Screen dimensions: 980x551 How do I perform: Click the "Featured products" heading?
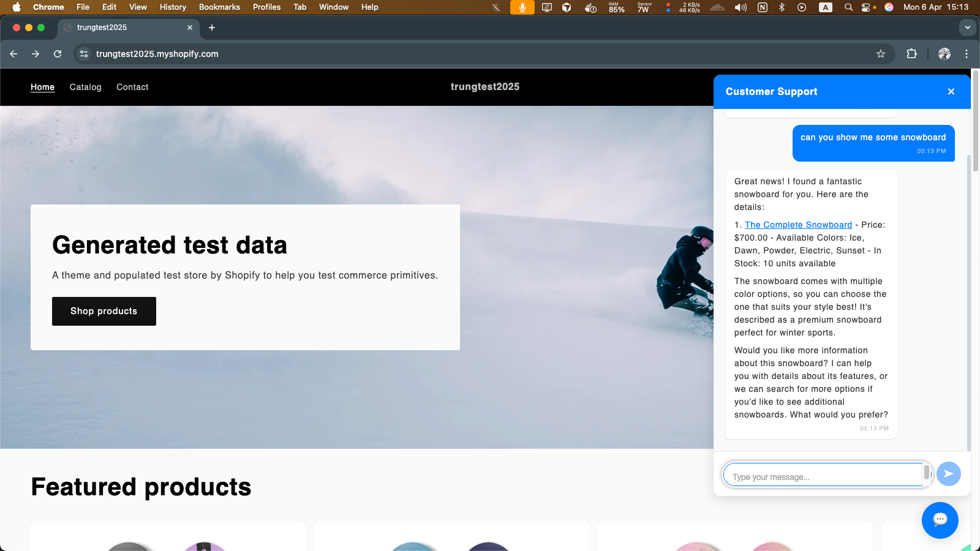(x=141, y=487)
